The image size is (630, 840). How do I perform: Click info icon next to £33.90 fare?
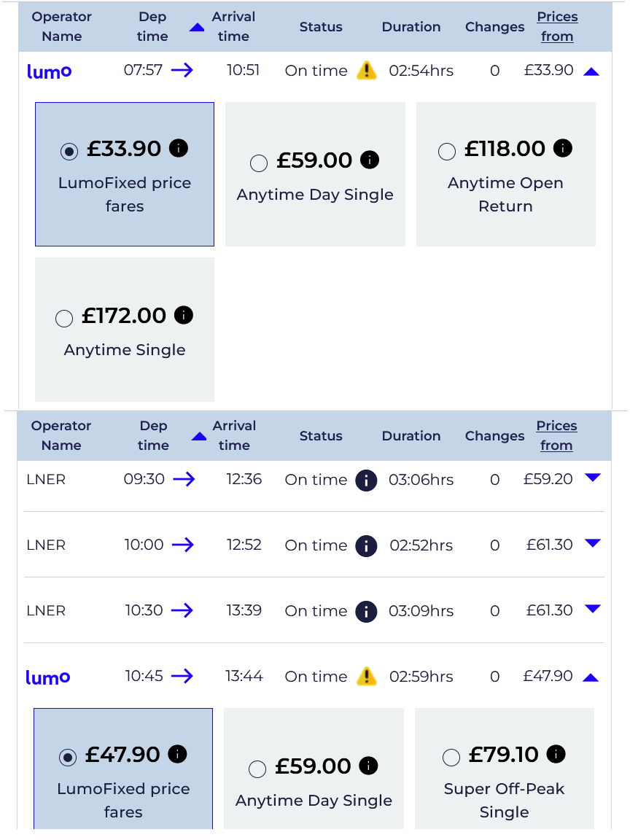pos(179,148)
